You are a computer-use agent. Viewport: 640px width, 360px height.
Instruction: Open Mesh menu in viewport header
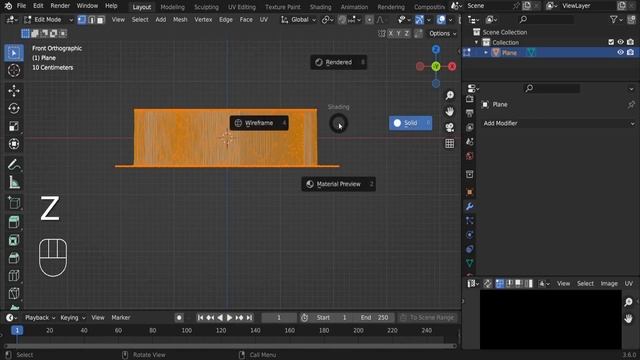[180, 20]
